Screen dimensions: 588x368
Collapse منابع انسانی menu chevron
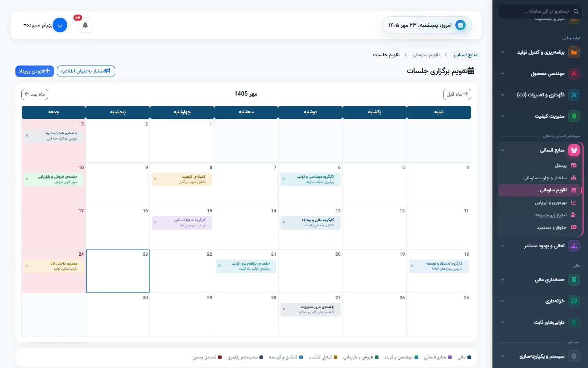502,150
